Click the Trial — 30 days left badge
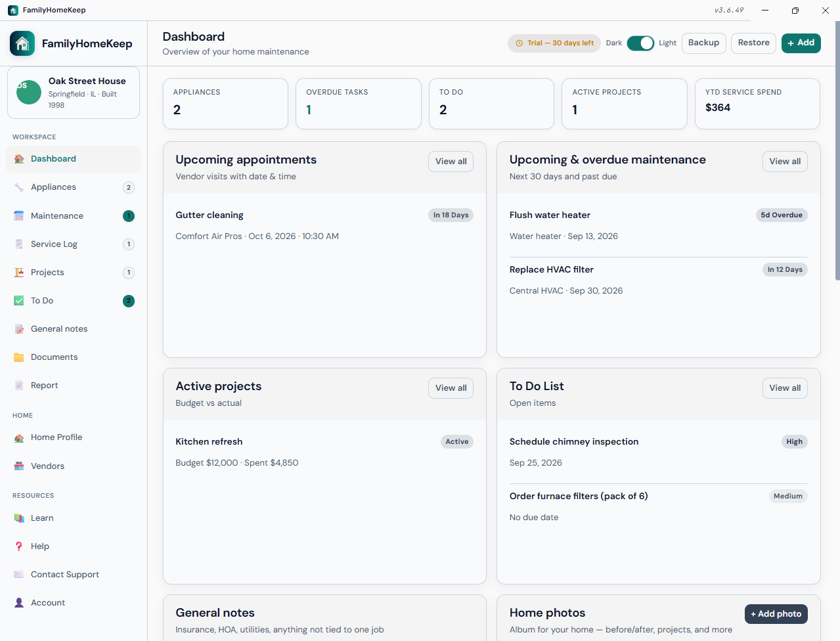 [554, 43]
